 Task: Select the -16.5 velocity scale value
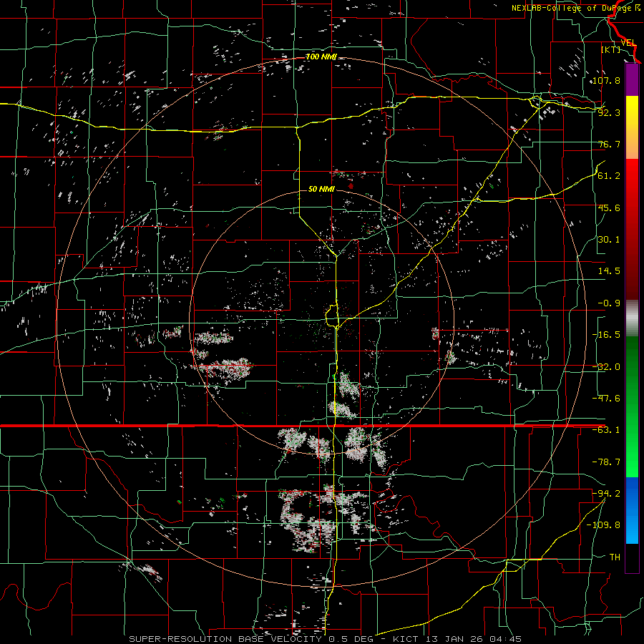[606, 335]
